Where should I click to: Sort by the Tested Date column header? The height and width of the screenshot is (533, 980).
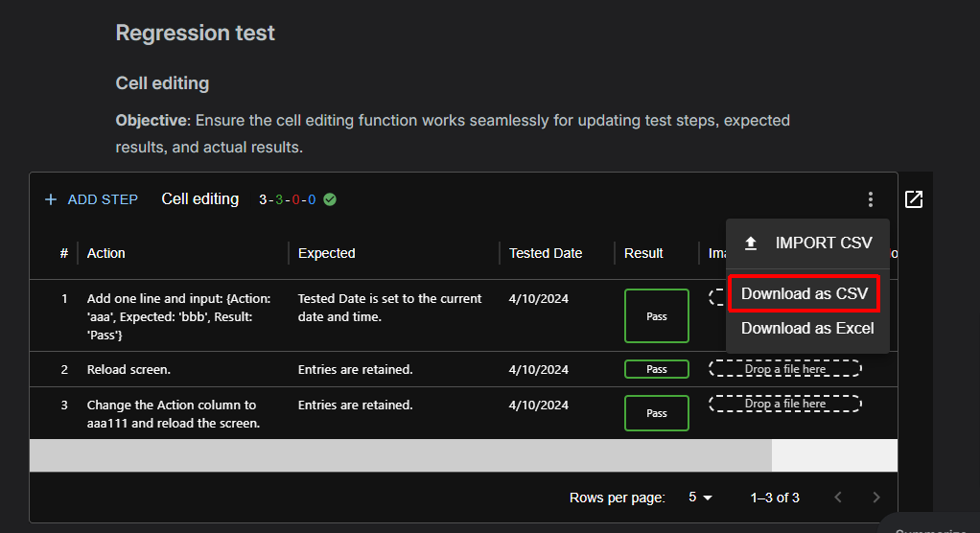click(x=546, y=253)
